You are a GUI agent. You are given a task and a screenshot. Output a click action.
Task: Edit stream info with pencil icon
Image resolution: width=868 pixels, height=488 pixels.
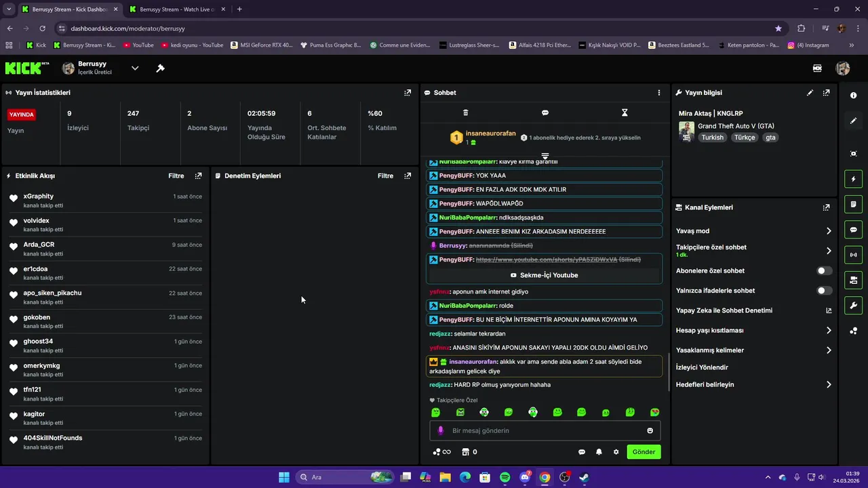click(x=810, y=93)
